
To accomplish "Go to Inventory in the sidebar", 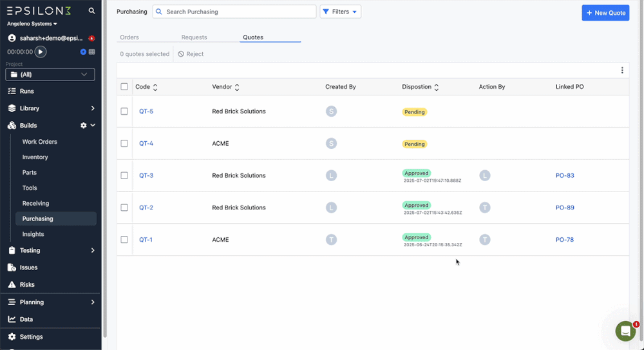I will pos(35,157).
